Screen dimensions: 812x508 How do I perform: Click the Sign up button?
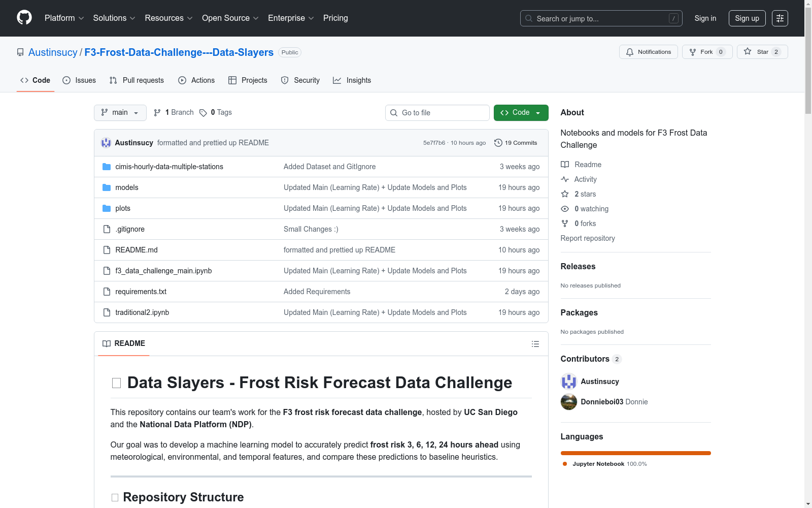coord(747,18)
